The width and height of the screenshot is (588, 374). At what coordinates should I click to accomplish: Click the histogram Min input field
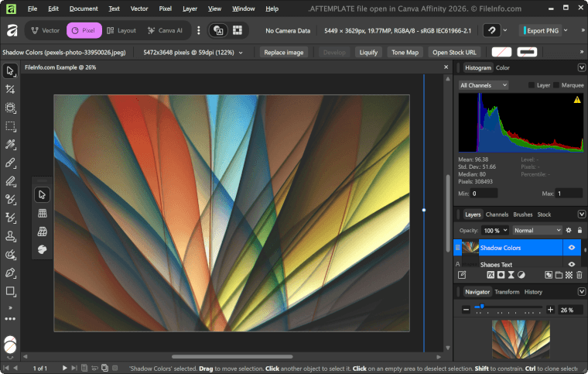pos(484,194)
